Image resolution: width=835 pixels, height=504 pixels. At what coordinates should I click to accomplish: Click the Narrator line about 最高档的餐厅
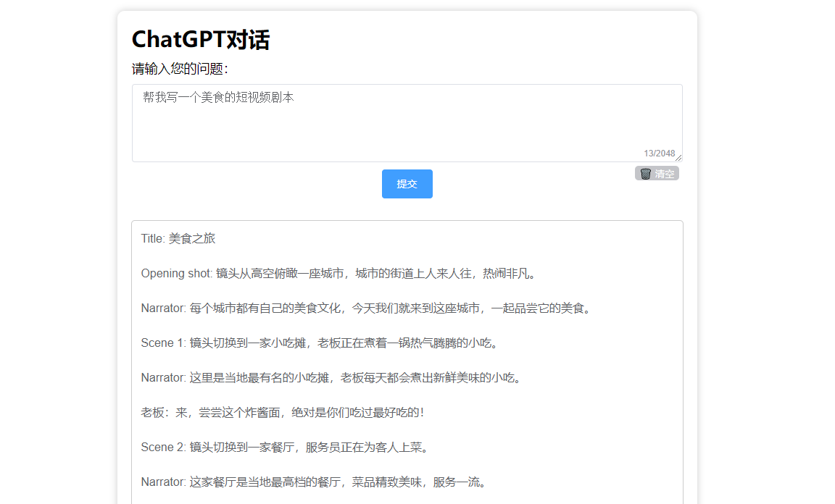[x=315, y=482]
